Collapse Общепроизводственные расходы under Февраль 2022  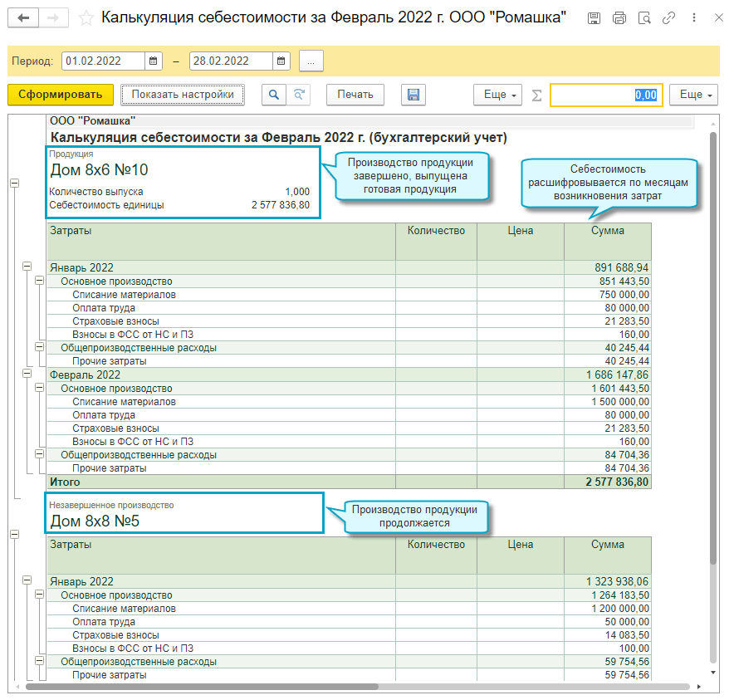39,454
